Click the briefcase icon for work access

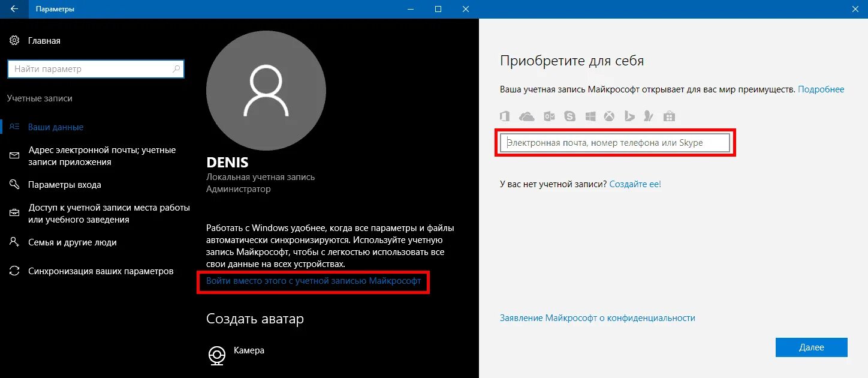pyautogui.click(x=14, y=214)
